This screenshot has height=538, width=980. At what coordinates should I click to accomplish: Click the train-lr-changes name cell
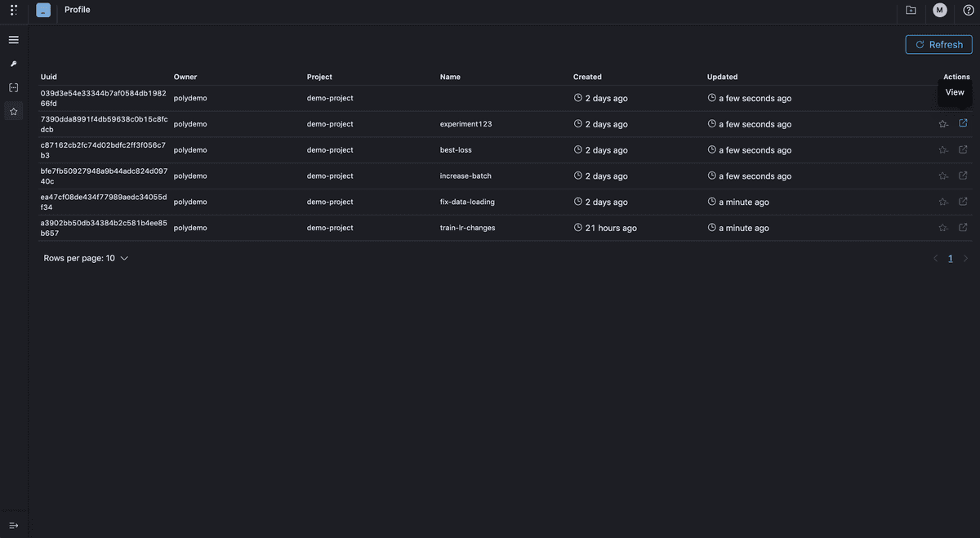(x=467, y=228)
